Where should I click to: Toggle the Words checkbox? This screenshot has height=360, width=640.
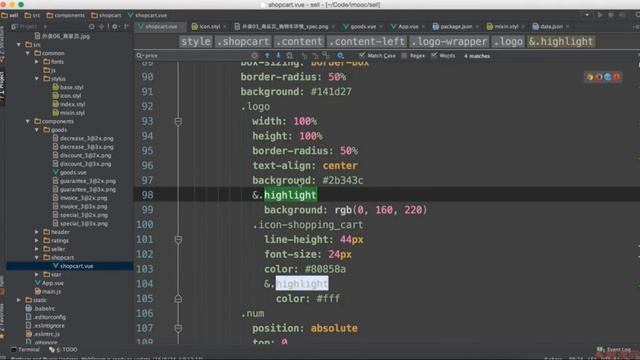point(434,56)
